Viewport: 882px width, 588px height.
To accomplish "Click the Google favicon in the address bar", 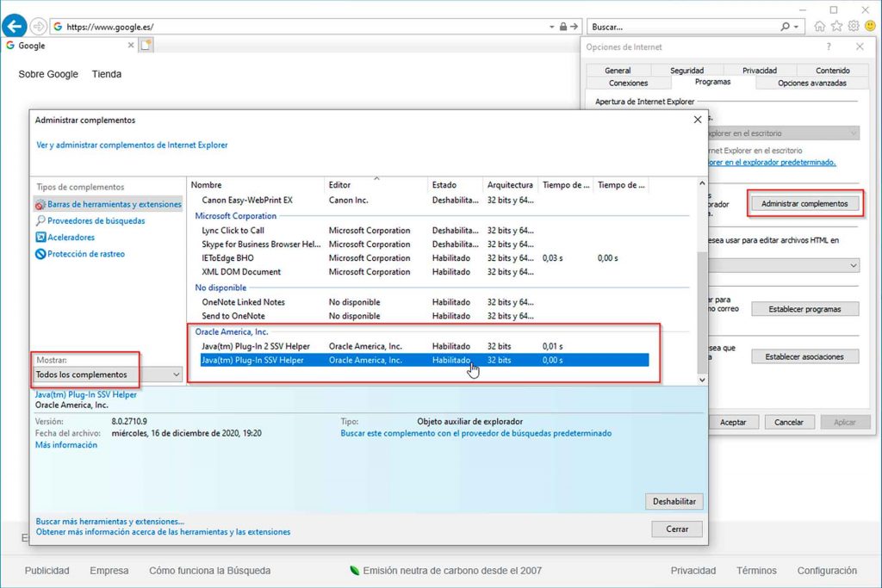I will tap(58, 27).
